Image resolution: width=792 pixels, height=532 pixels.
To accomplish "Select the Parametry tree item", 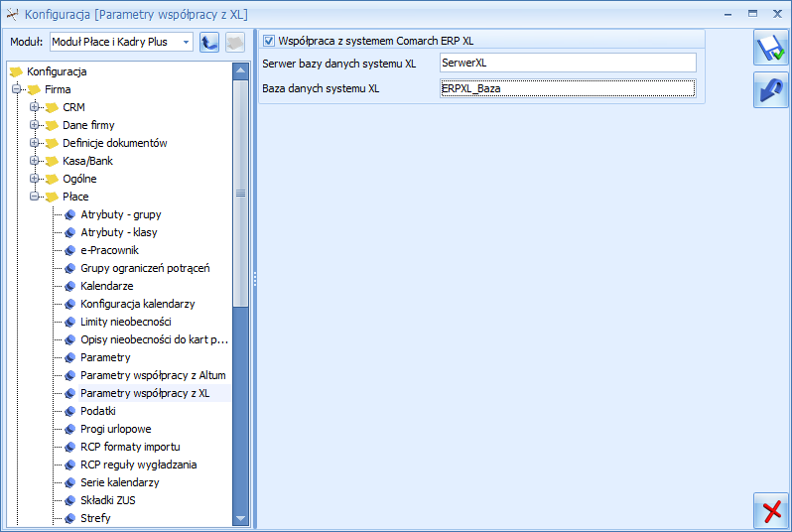I will 105,357.
